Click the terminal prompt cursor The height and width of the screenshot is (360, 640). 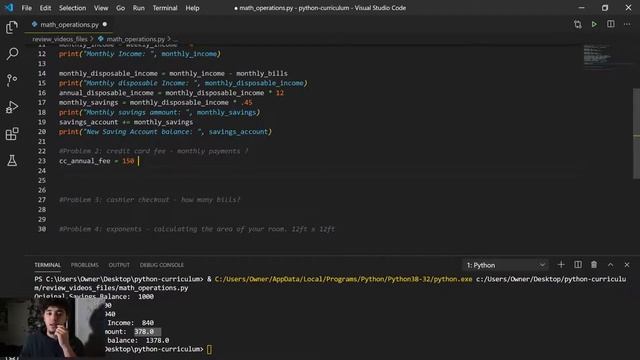pyautogui.click(x=209, y=349)
